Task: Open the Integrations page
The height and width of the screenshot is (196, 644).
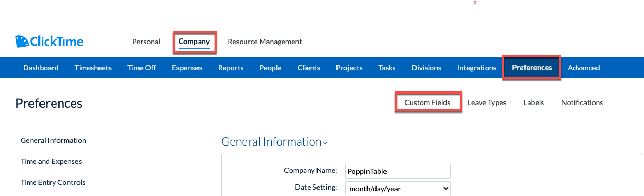Action: point(477,68)
